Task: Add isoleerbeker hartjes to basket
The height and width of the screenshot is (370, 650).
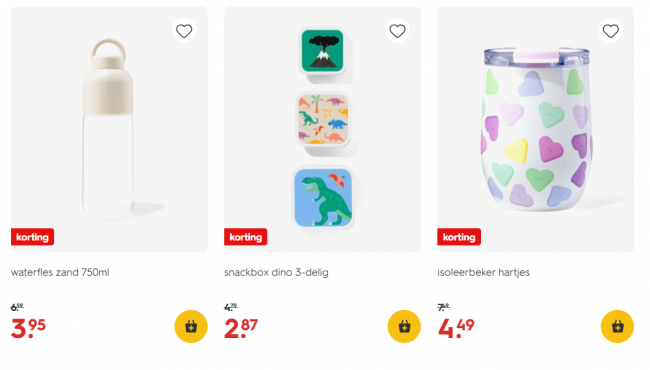Action: (x=617, y=326)
